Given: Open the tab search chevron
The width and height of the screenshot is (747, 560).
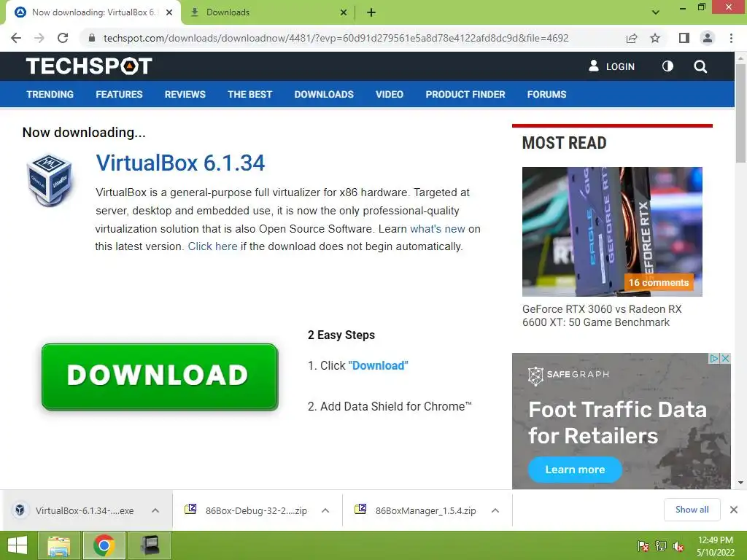Looking at the screenshot, I should pos(656,12).
